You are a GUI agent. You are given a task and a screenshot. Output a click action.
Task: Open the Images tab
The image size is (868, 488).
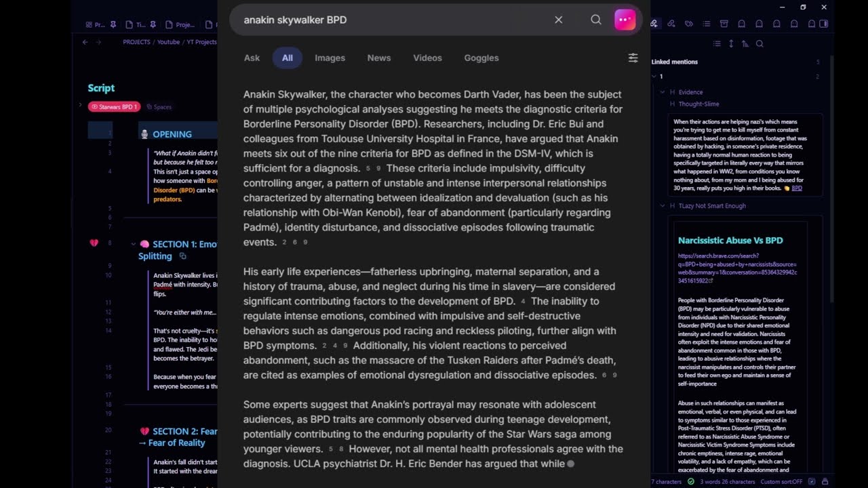click(x=330, y=58)
